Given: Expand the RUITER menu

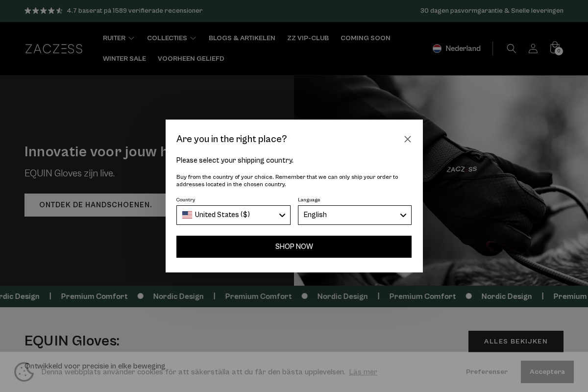Looking at the screenshot, I should point(119,38).
